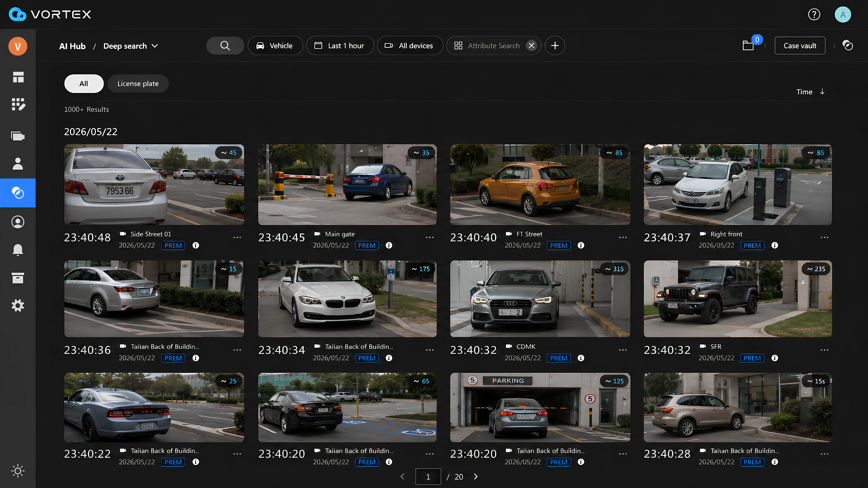Viewport: 868px width, 488px height.
Task: Show info for Right front result
Action: (x=775, y=246)
